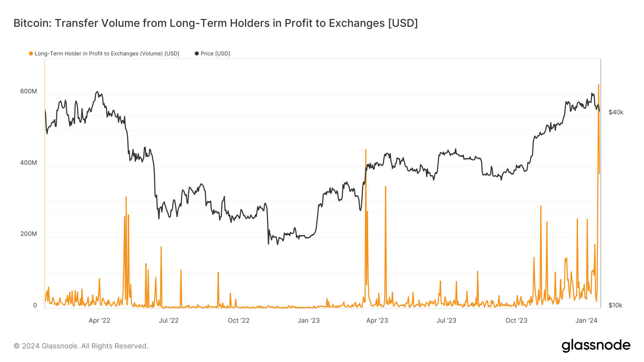
Task: Select the Jul '23 x-axis label
Action: (446, 321)
